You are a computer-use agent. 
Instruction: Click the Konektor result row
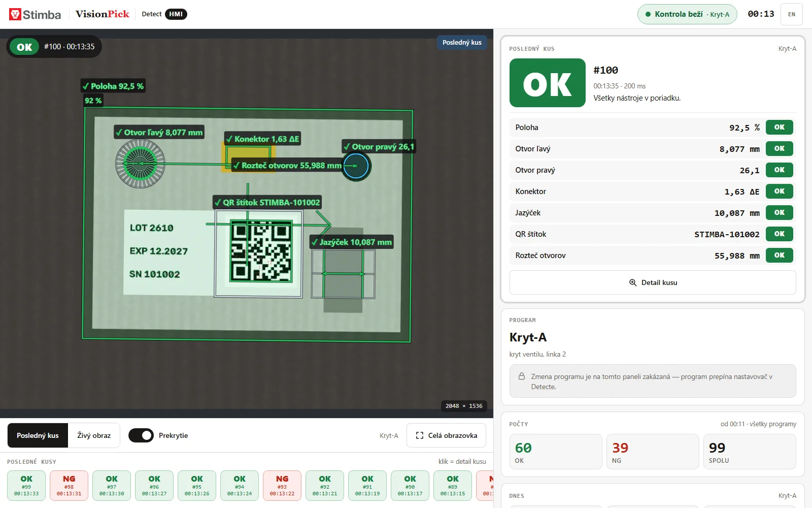tap(653, 192)
